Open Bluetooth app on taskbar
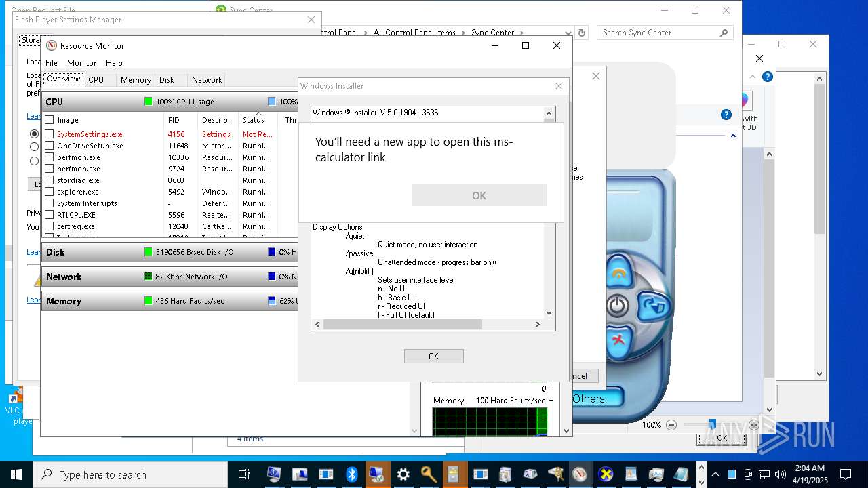 pos(351,474)
